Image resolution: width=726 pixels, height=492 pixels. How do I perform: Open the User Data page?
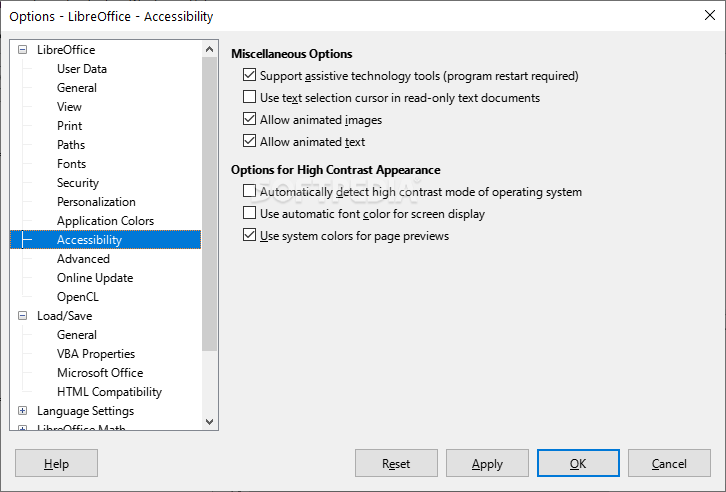[81, 69]
